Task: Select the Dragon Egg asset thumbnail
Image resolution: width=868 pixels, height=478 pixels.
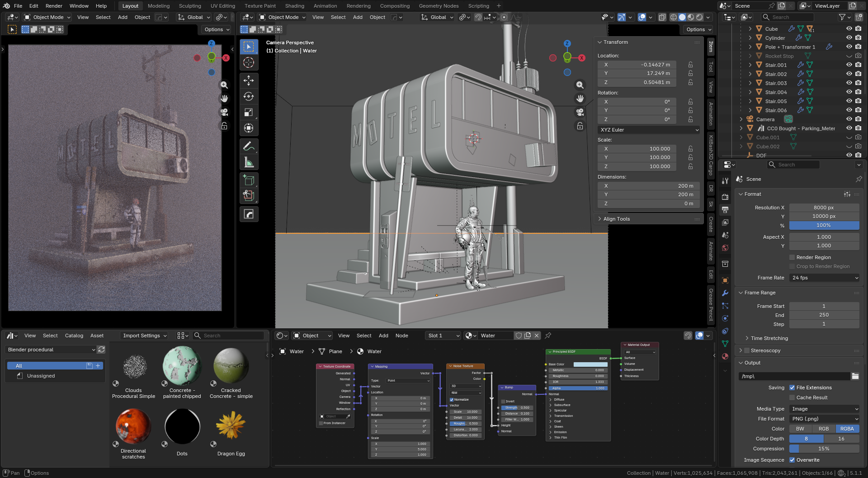Action: 231,426
